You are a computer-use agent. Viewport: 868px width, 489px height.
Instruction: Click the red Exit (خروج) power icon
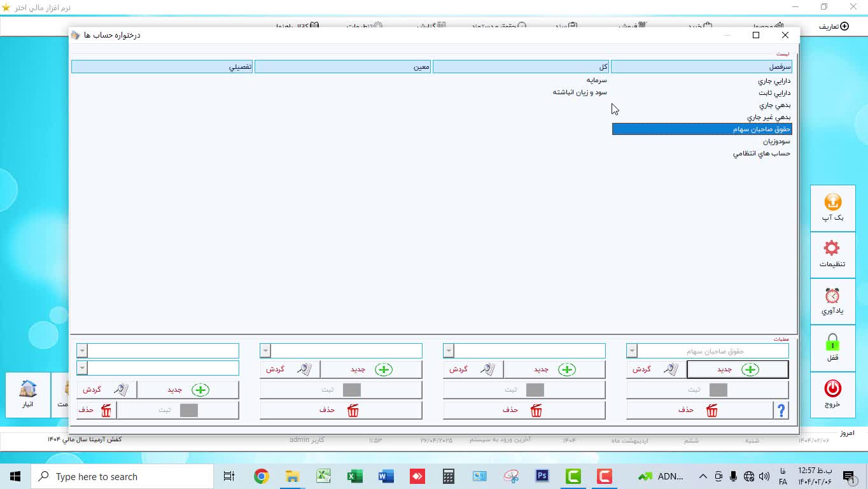[832, 393]
